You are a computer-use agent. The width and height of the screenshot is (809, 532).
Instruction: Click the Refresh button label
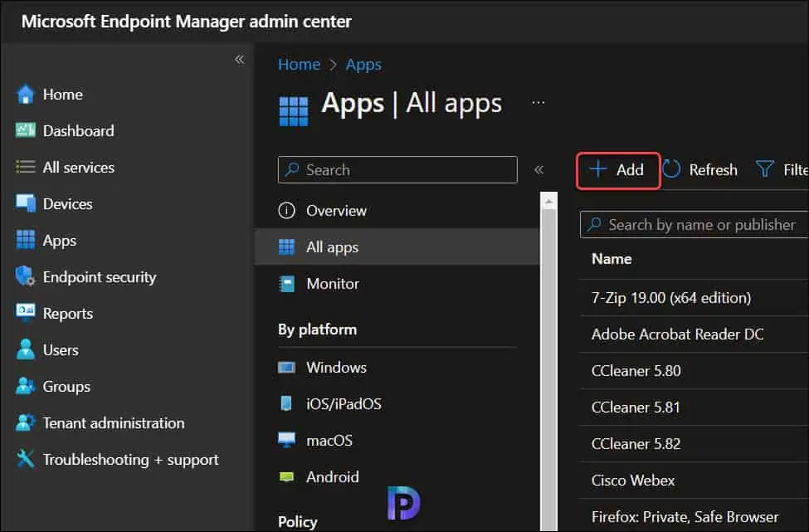(x=713, y=169)
